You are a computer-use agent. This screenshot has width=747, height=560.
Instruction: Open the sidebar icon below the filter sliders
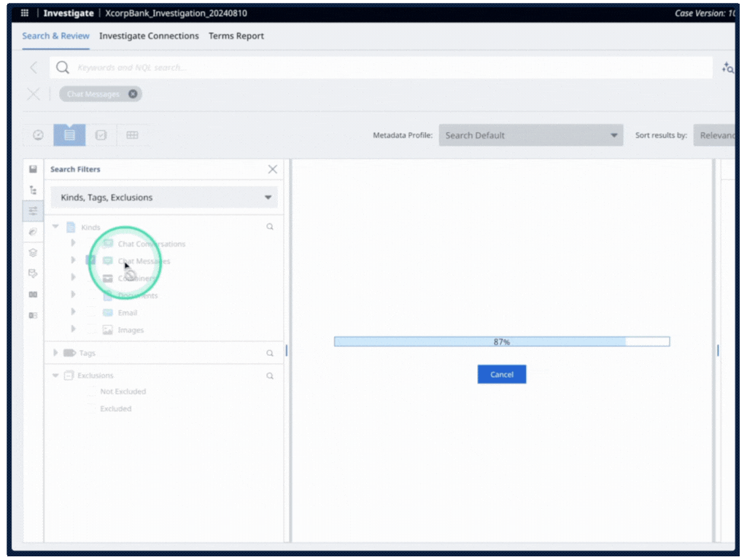tap(33, 232)
